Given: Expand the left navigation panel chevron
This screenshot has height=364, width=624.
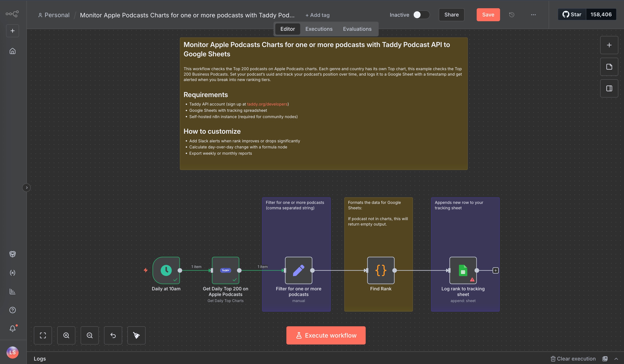Looking at the screenshot, I should click(x=26, y=187).
